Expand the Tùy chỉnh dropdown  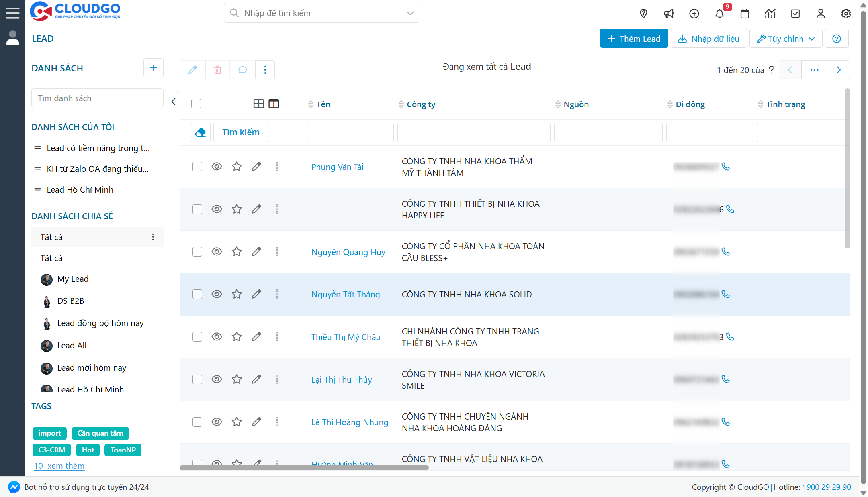(x=786, y=39)
